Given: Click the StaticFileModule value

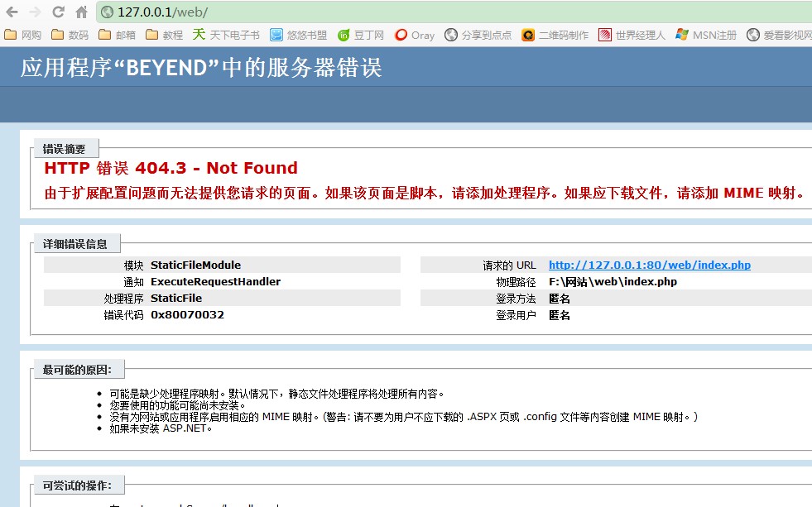Looking at the screenshot, I should (x=195, y=265).
